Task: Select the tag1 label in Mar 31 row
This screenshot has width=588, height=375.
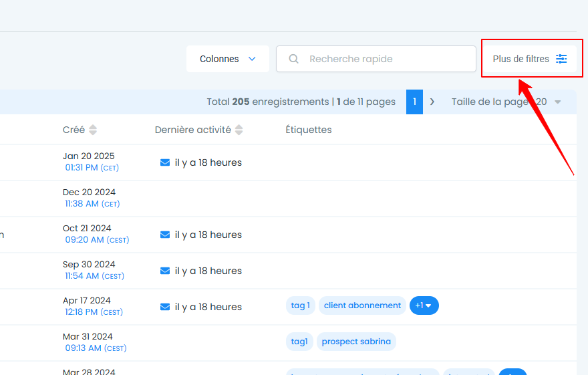Action: click(x=299, y=342)
